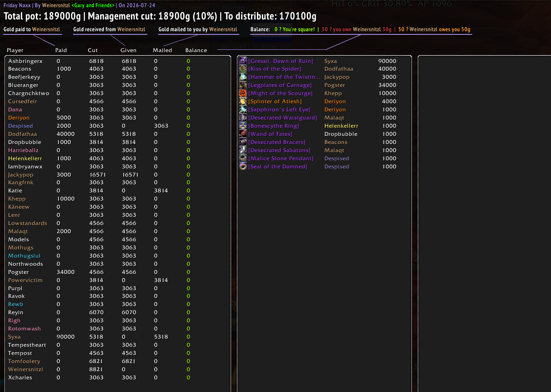The height and width of the screenshot is (392, 551).
Task: Click the 40000 price for Kiss of the Spider
Action: coord(387,69)
